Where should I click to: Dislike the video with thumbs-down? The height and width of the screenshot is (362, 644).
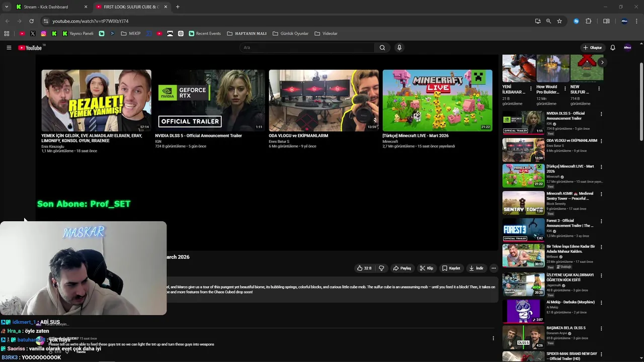click(x=381, y=268)
